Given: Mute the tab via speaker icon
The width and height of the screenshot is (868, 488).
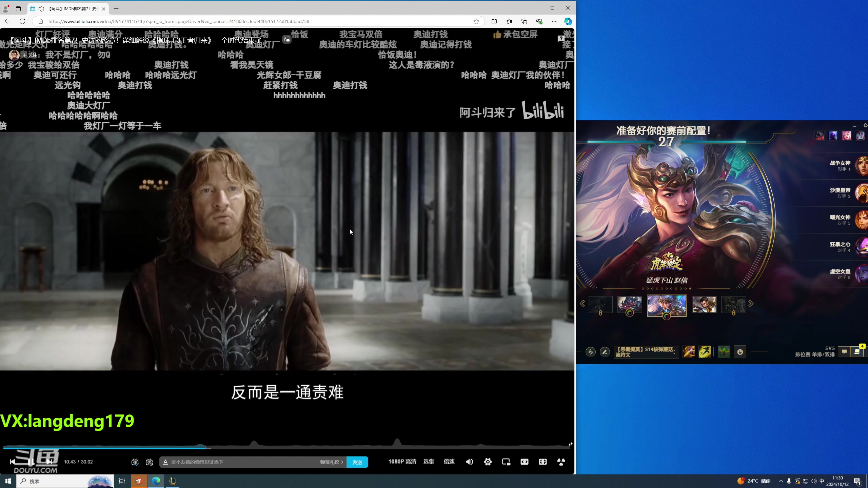Looking at the screenshot, I should 41,9.
